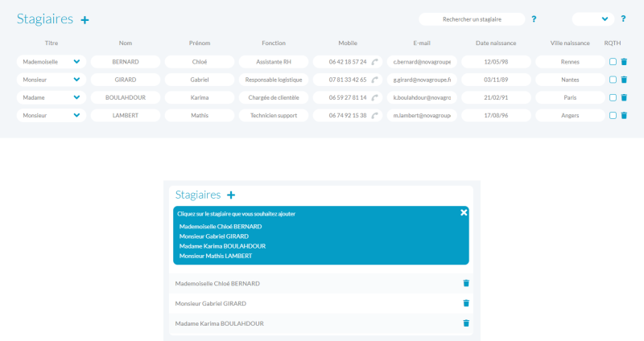Edit the birth date 17/08/96
This screenshot has width=644, height=341.
496,115
